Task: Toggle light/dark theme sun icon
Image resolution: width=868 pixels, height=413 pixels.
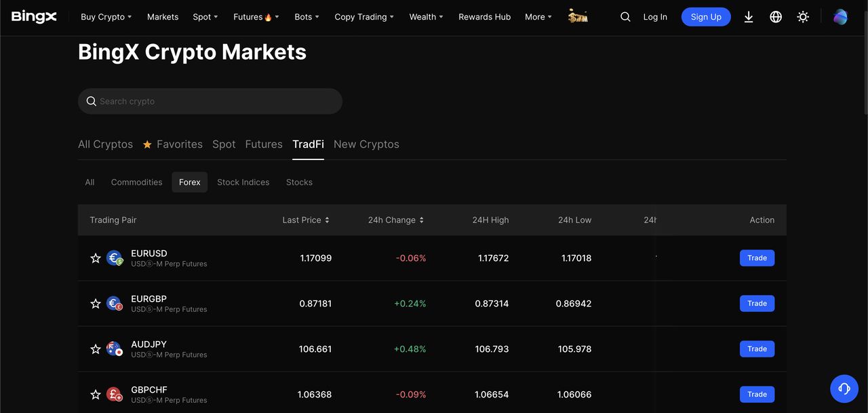Action: 803,17
